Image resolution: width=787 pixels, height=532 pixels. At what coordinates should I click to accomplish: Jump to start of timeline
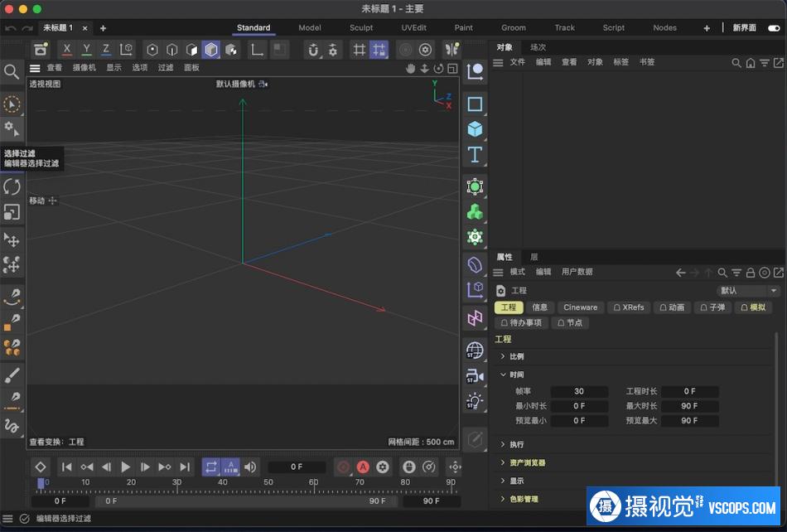pyautogui.click(x=66, y=467)
